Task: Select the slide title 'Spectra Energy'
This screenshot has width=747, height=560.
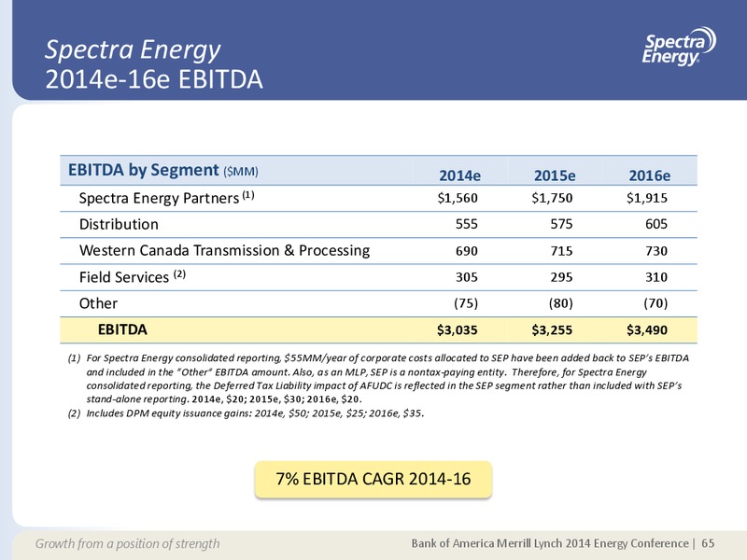Action: coord(133,50)
